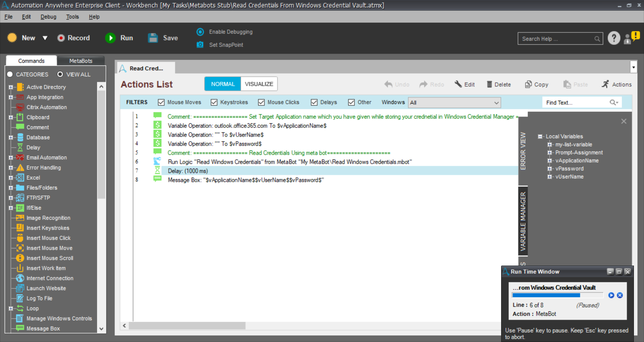Uncheck the Mouse Moves filter

[161, 102]
